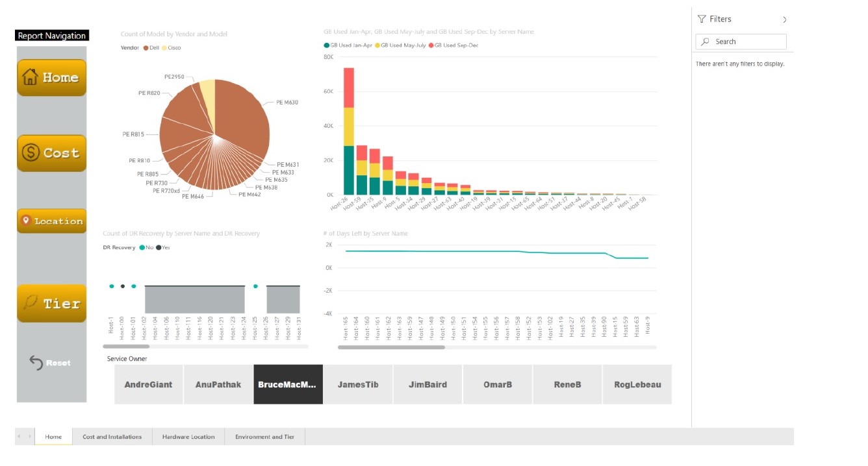Open the Location navigation button
Viewport: 868px width, 466px height.
[x=51, y=221]
